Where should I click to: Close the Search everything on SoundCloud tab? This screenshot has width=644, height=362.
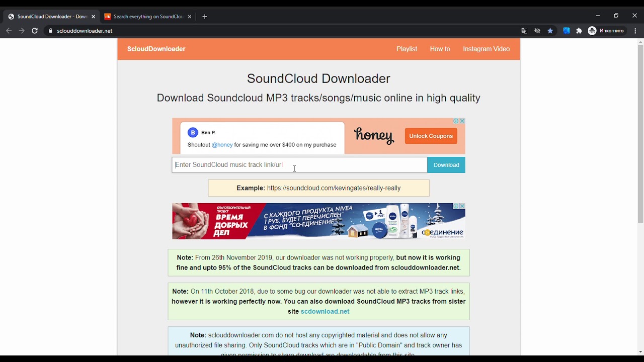(x=190, y=17)
